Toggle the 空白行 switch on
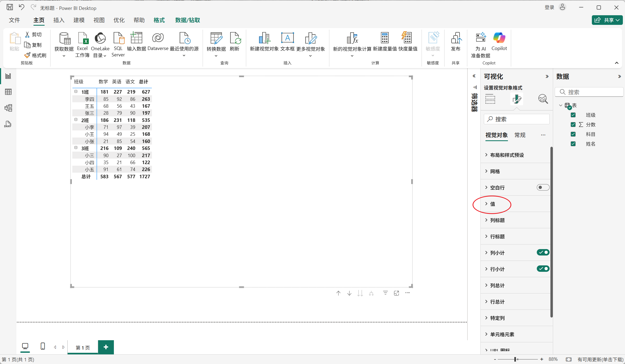The height and width of the screenshot is (364, 625). tap(543, 187)
